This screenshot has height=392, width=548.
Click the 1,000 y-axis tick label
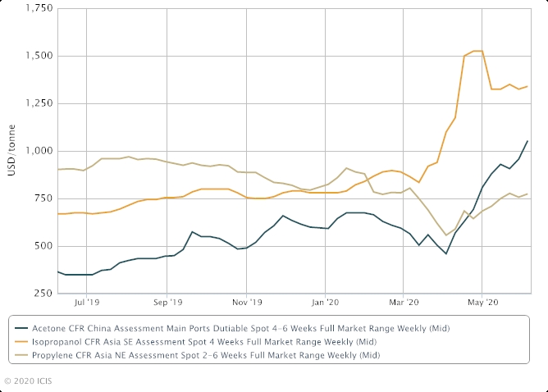pos(39,151)
